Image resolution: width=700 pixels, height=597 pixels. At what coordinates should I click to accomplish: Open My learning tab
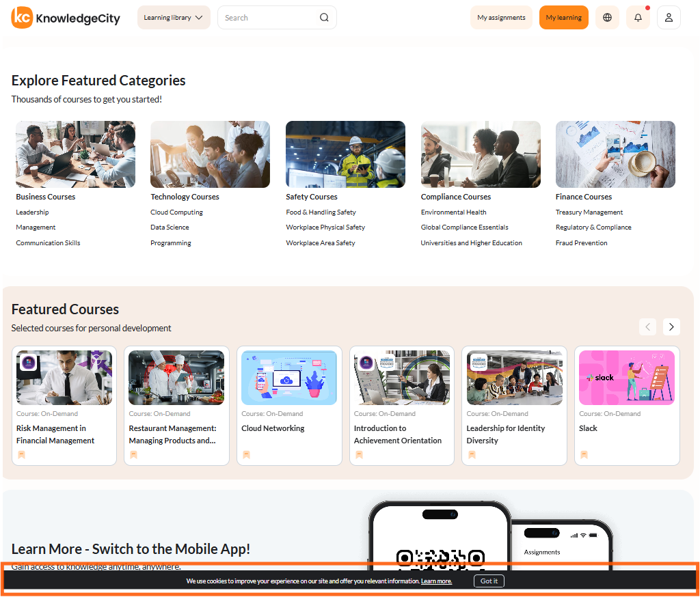point(563,17)
